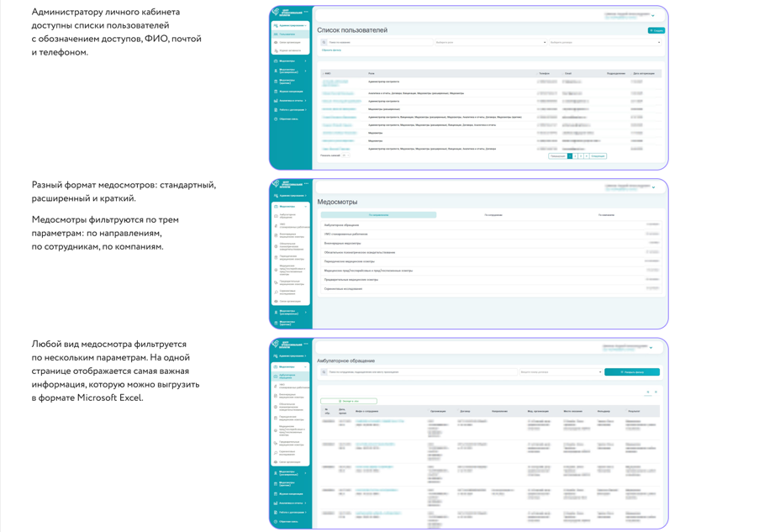Open records-per-page dropdown under the users table
The height and width of the screenshot is (532, 759).
345,155
